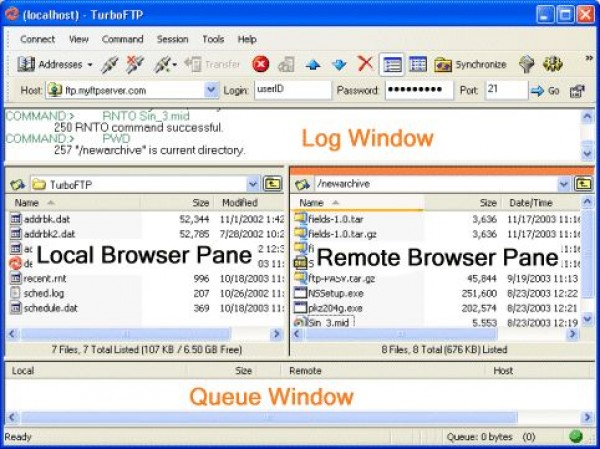600x449 pixels.
Task: Expand the Host address dropdown
Action: pyautogui.click(x=211, y=90)
